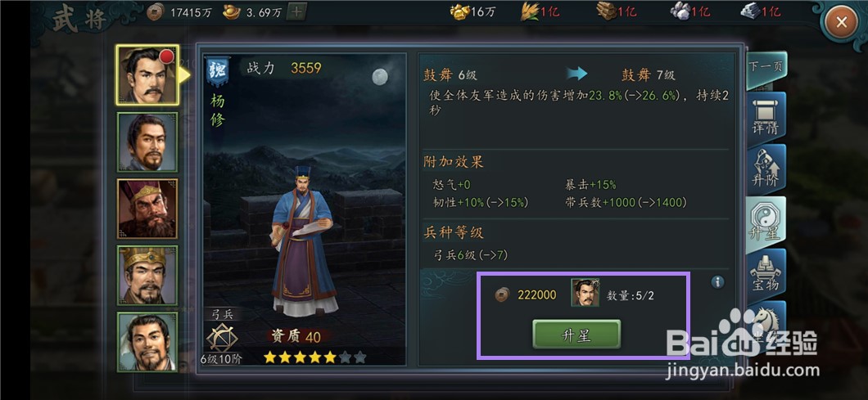The height and width of the screenshot is (400, 868).
Task: Select the 升星 yin-yang tab
Action: (x=766, y=222)
